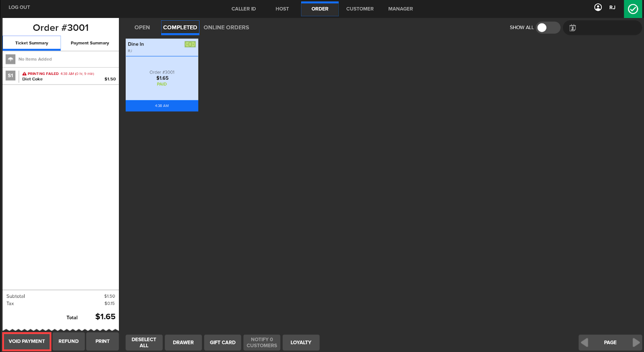
Task: Click the No Items Added plate icon
Action: (x=10, y=59)
